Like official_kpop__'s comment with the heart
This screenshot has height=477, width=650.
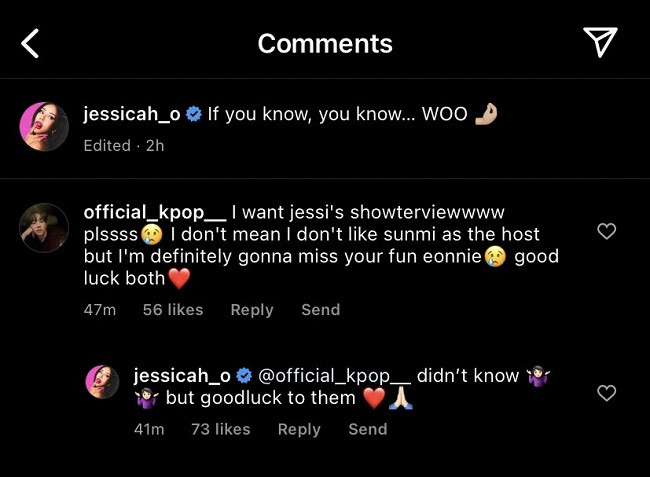tap(606, 231)
